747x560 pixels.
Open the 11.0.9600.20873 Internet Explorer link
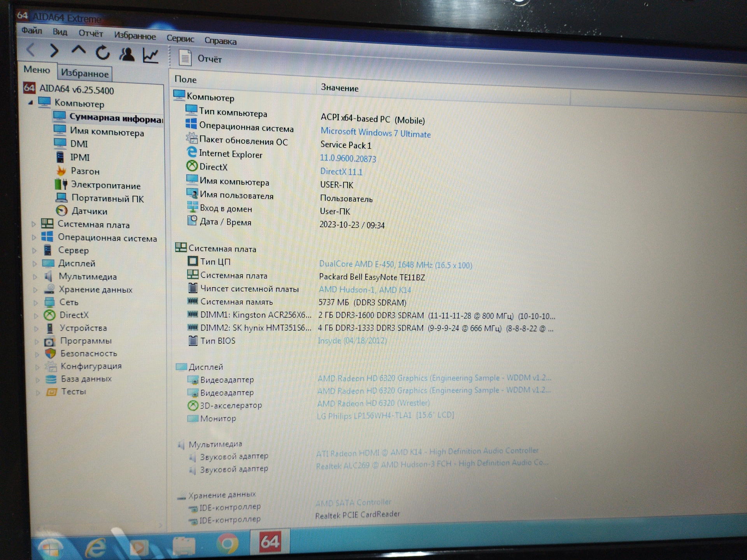[348, 159]
